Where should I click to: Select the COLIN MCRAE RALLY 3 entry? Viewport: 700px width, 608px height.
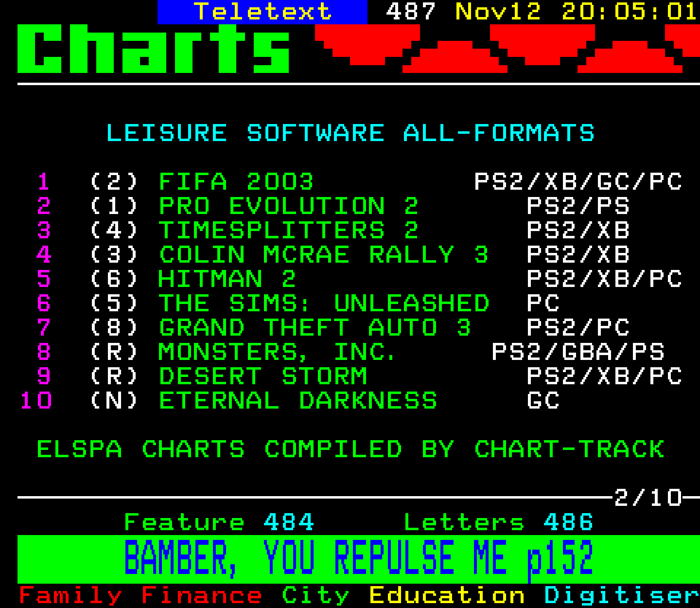point(324,255)
